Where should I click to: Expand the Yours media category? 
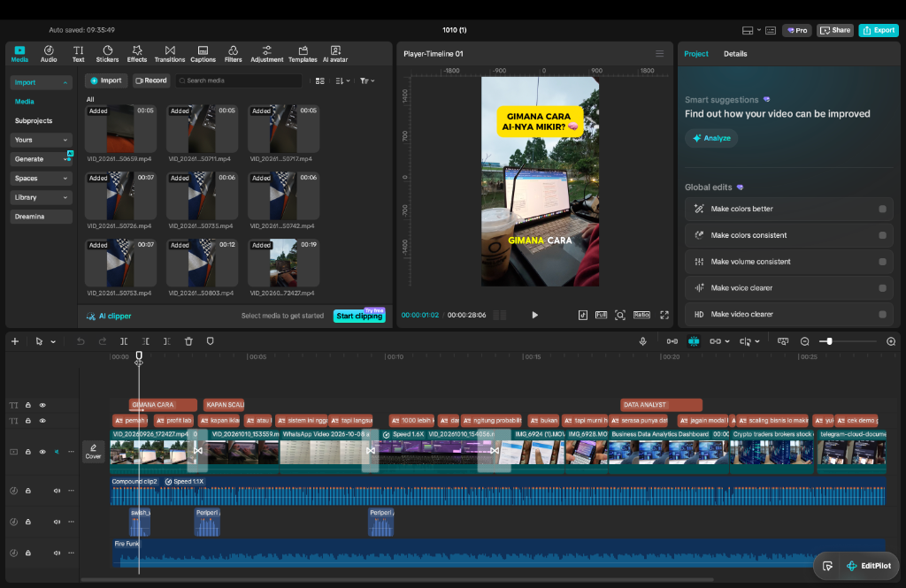pyautogui.click(x=41, y=140)
